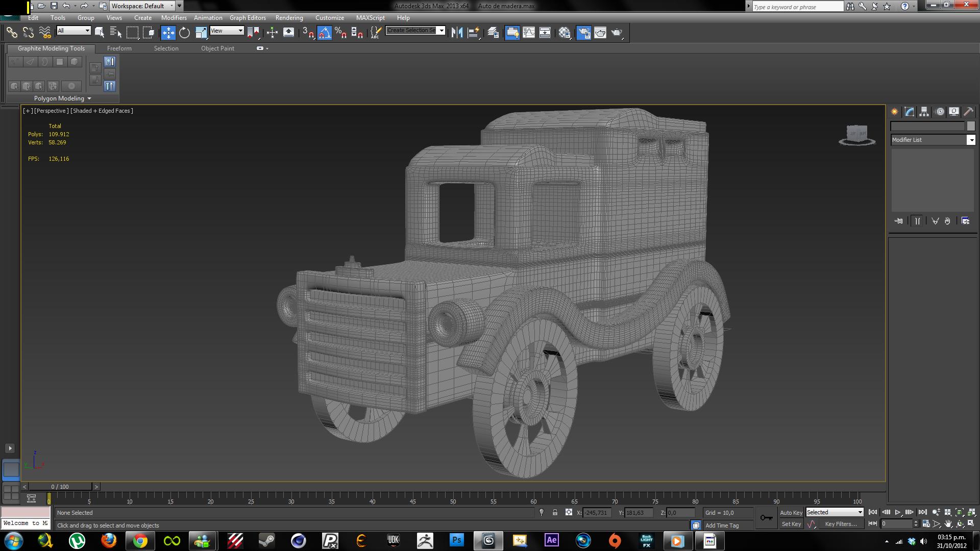
Task: Open the Hierarchy panel tab icon
Action: pos(924,112)
